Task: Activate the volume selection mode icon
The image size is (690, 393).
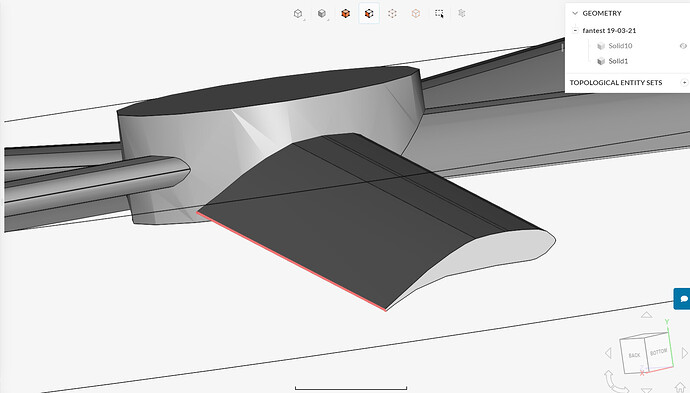Action: coord(345,14)
